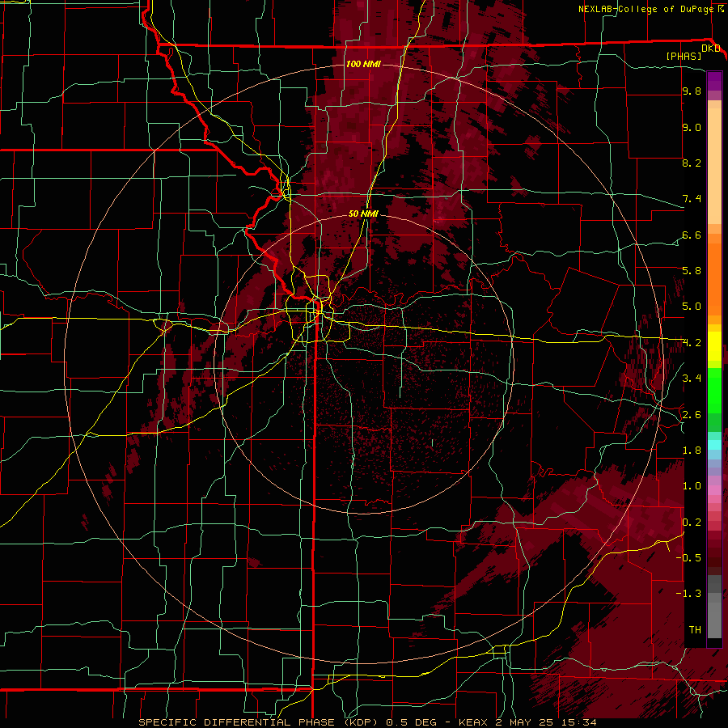Screen dimensions: 728x728
Task: Click the 1.0 legend value
Action: coord(692,486)
